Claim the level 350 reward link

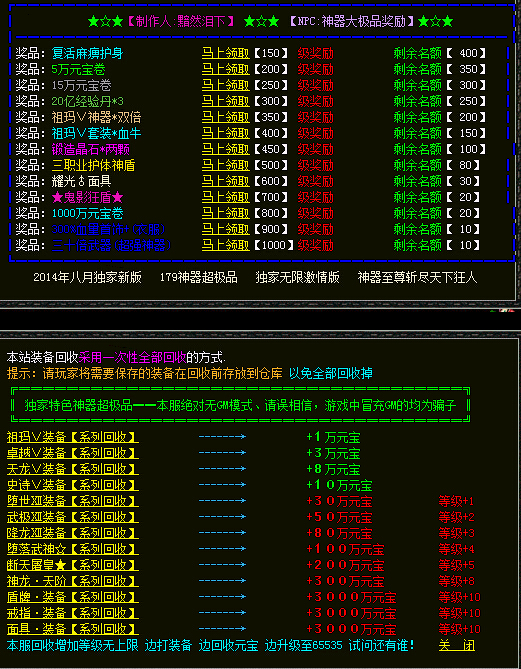pos(226,118)
